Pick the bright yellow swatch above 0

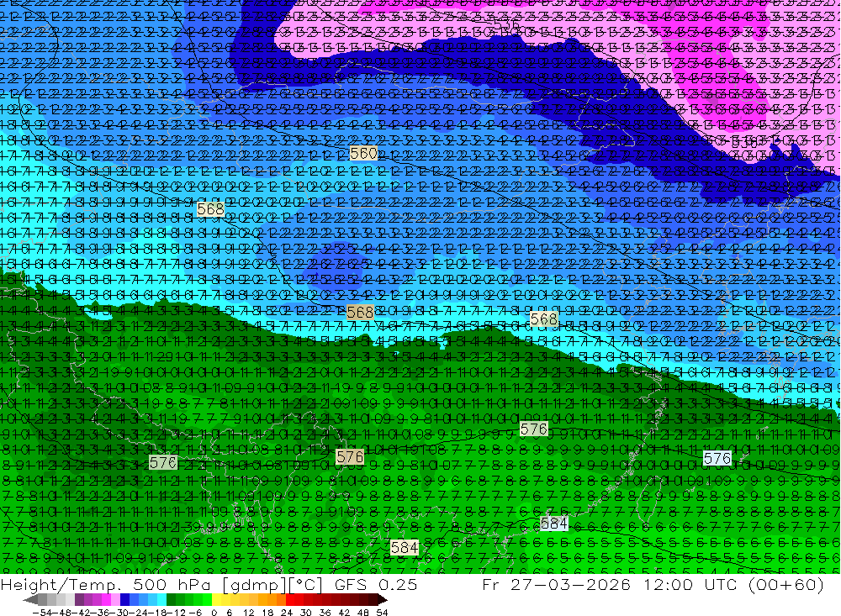pos(217,600)
